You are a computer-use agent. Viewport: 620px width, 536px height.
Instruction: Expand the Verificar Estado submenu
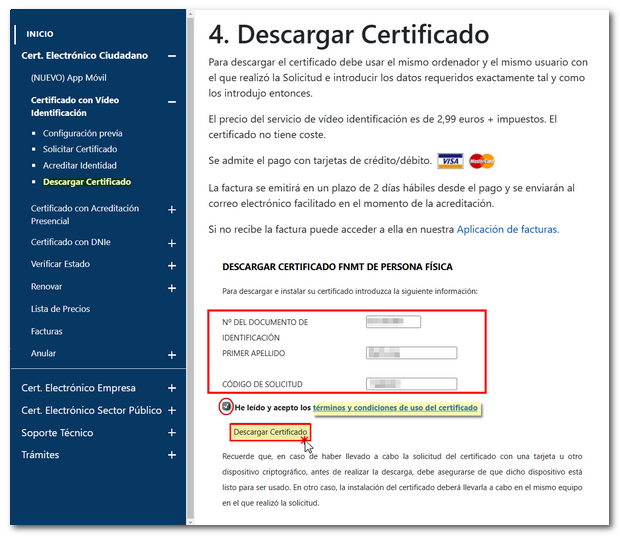pos(172,266)
